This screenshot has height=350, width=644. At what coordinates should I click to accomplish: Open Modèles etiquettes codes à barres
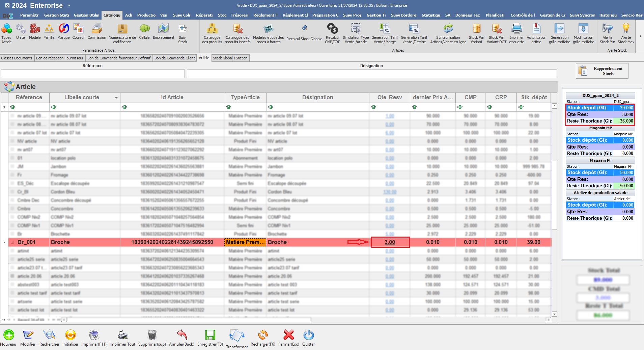(269, 33)
